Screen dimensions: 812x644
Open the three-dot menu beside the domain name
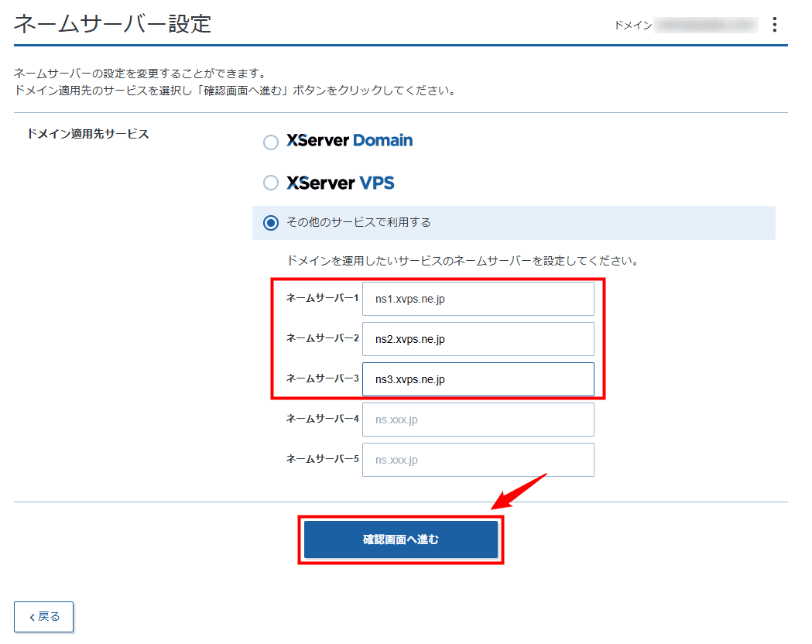coord(775,24)
